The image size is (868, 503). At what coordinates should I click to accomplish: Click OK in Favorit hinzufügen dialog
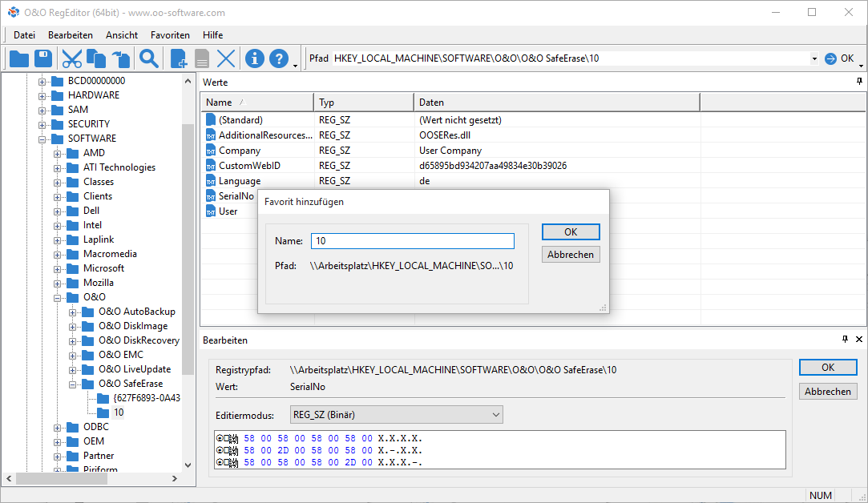(x=571, y=231)
